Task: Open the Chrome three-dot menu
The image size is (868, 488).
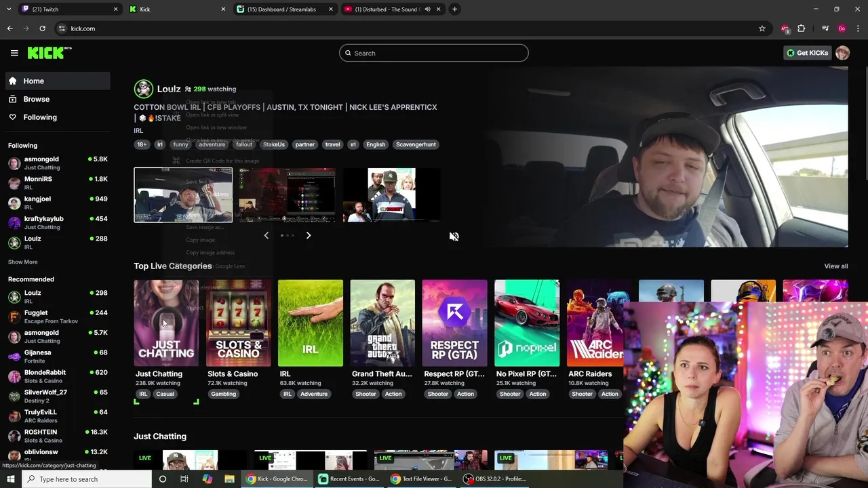Action: (859, 28)
